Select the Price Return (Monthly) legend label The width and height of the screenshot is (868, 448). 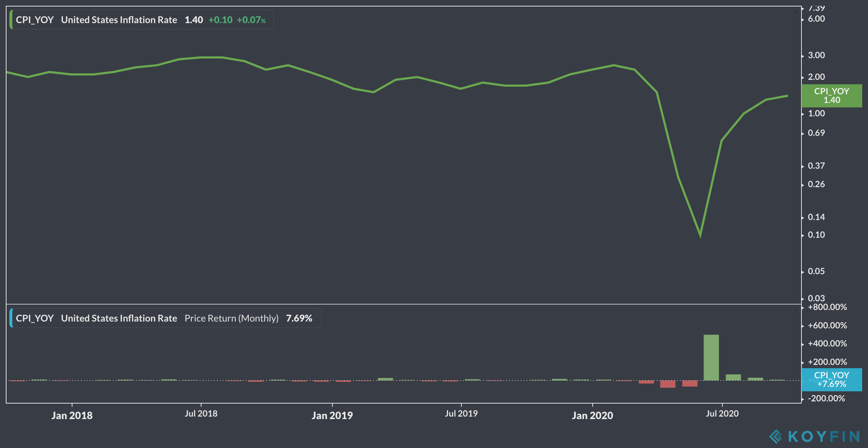coord(231,318)
